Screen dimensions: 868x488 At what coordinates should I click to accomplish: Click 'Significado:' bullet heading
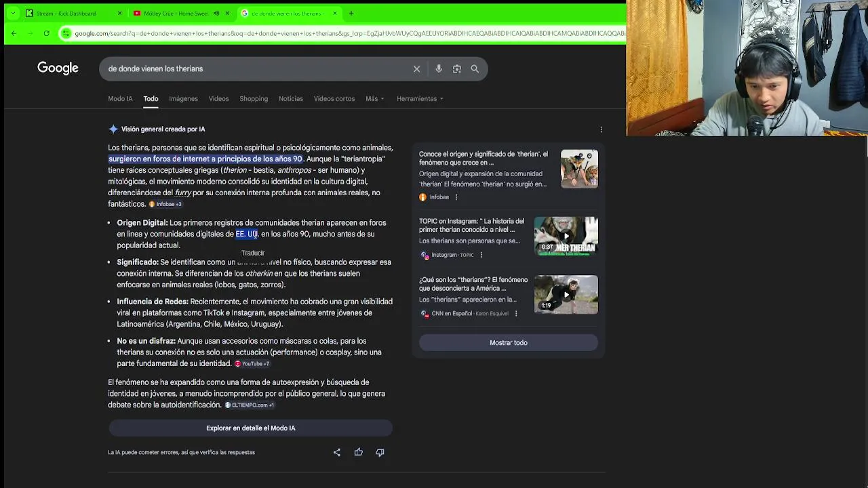tap(138, 262)
